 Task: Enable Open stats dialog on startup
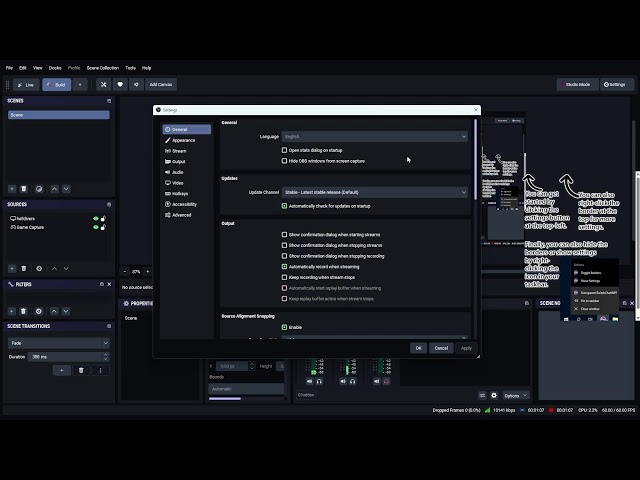284,150
